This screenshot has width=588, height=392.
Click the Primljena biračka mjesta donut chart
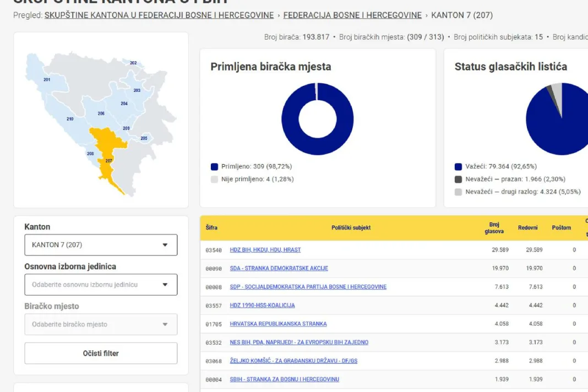coord(318,119)
